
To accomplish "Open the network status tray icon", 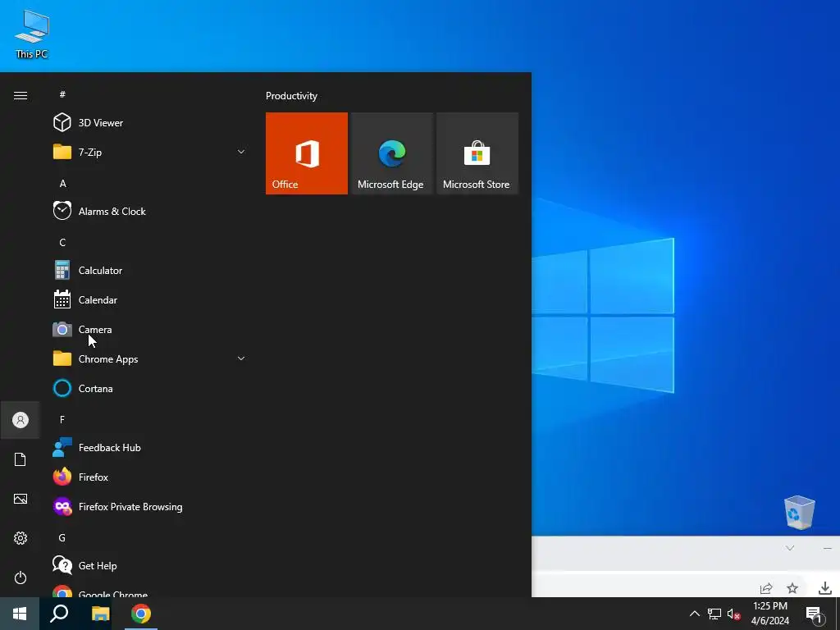I will [714, 614].
